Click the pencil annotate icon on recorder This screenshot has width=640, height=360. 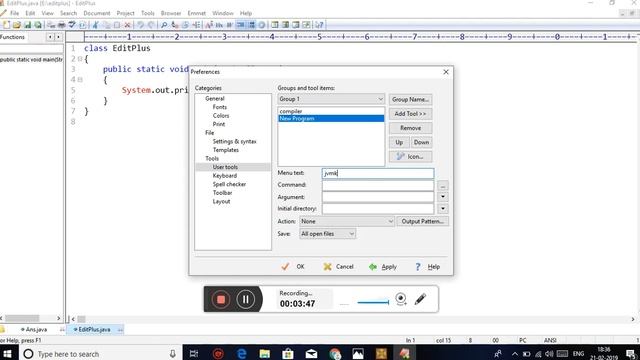pos(420,299)
